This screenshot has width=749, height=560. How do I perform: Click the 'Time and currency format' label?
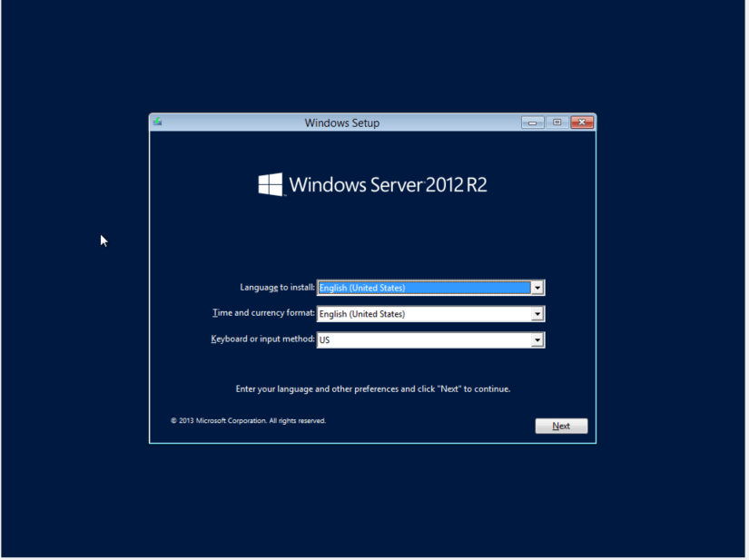tap(263, 313)
